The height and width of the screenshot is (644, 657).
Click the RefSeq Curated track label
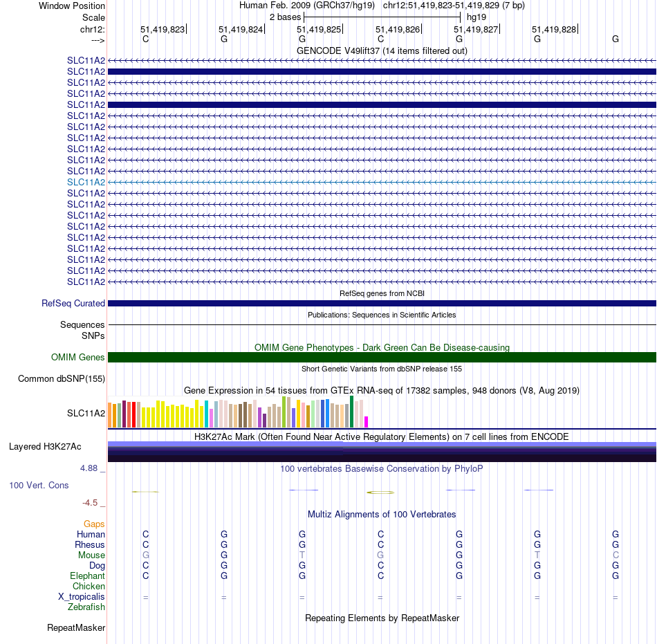coord(73,304)
